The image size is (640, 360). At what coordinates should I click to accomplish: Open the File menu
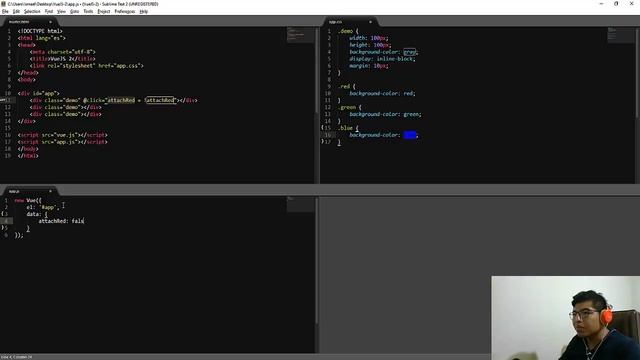tap(5, 11)
